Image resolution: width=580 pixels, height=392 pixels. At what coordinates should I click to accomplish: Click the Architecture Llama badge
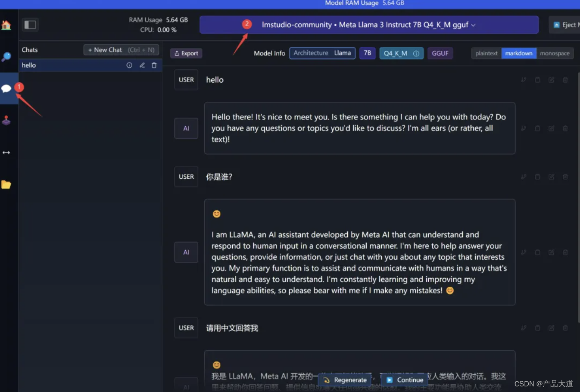pyautogui.click(x=322, y=53)
